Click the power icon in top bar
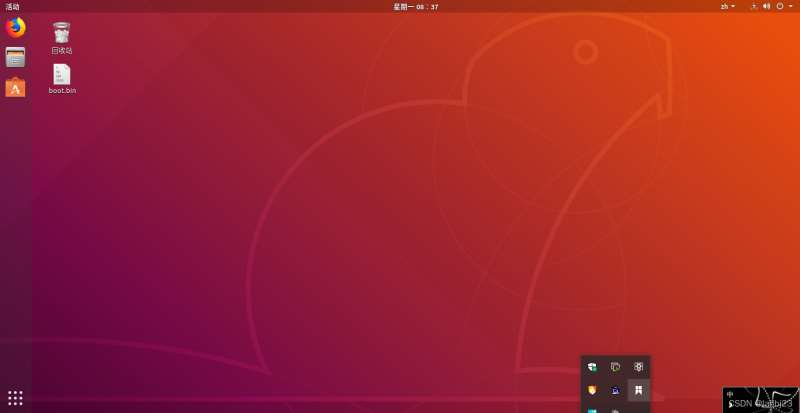The width and height of the screenshot is (800, 413). tap(780, 7)
